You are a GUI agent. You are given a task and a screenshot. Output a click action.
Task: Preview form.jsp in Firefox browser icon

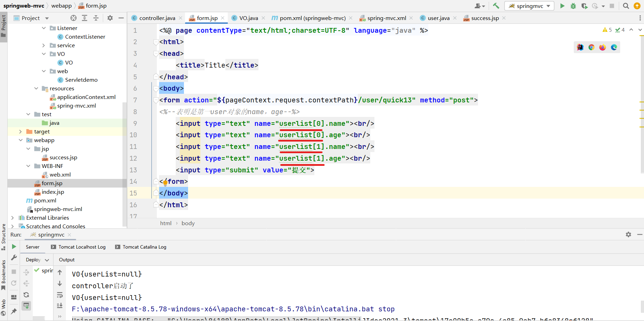point(603,47)
